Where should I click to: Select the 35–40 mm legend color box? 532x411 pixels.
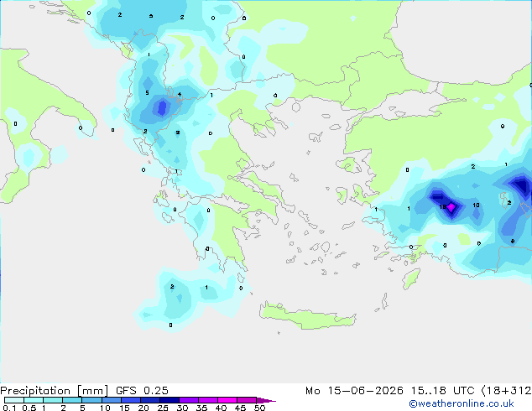[207, 400]
